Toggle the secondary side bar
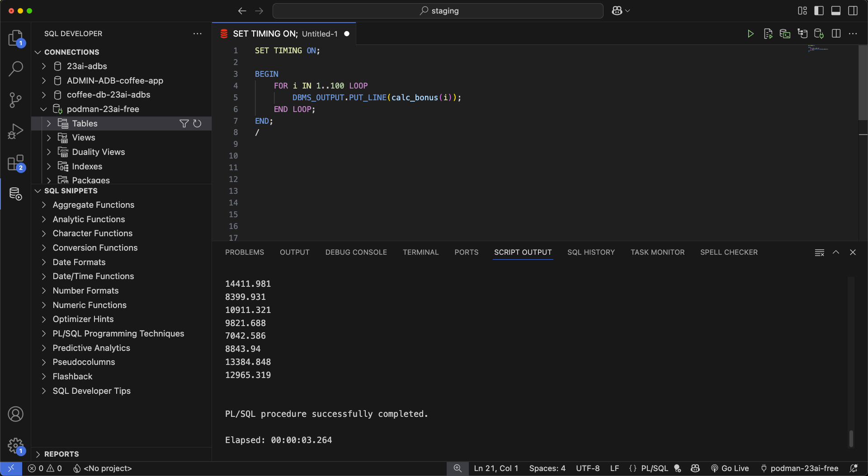 tap(853, 11)
